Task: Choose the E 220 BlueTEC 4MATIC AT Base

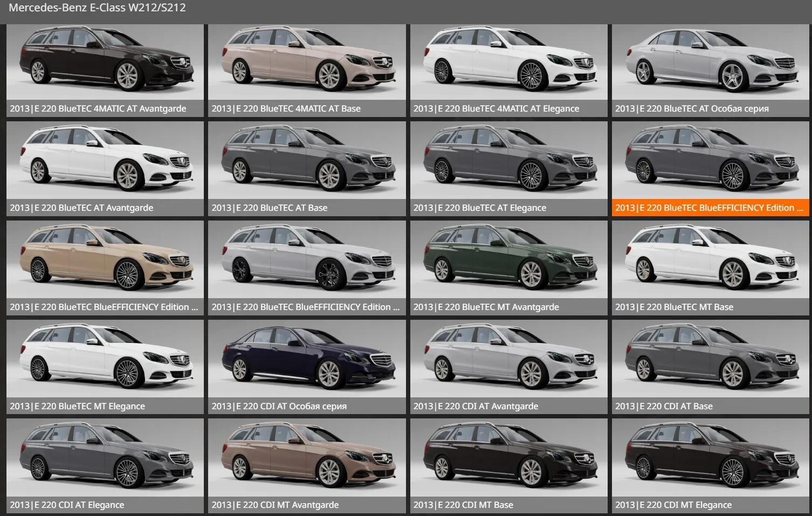Action: [307, 71]
